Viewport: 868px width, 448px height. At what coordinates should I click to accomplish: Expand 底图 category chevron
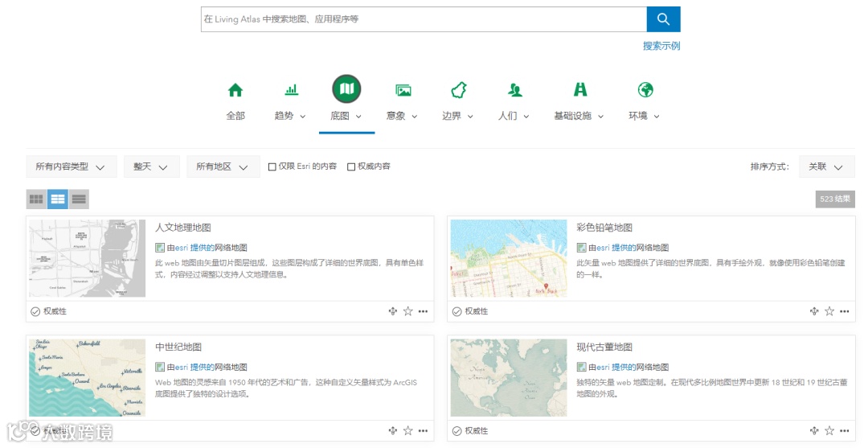coord(358,117)
